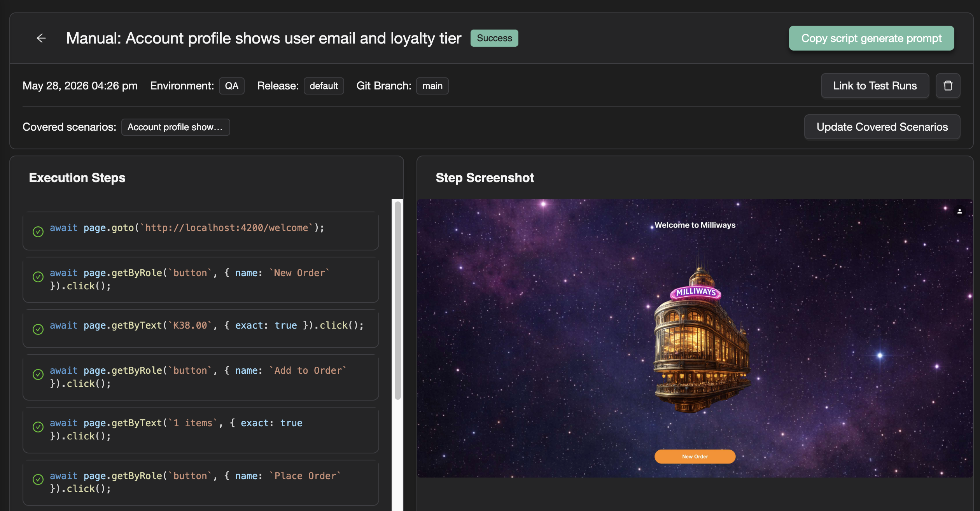
Task: Select the page.goto localhost welcome step
Action: 201,231
